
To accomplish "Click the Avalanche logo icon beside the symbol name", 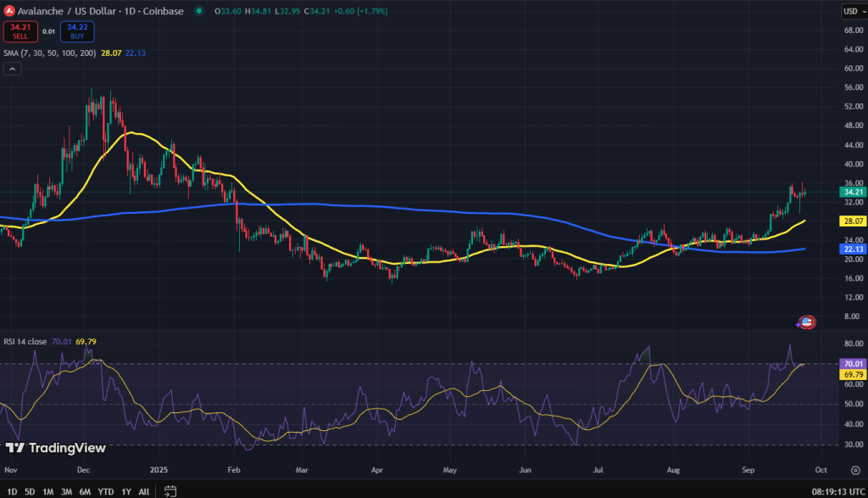I will tap(8, 11).
